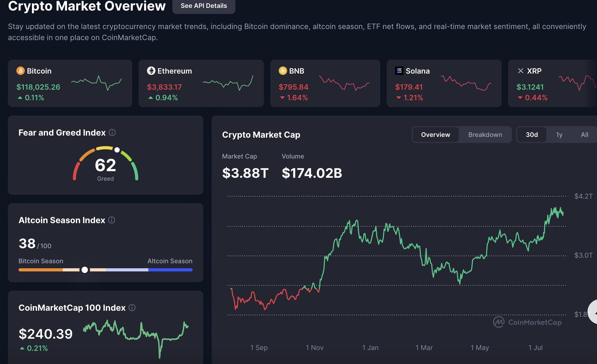Click the Volume value $174.02B

pos(312,173)
